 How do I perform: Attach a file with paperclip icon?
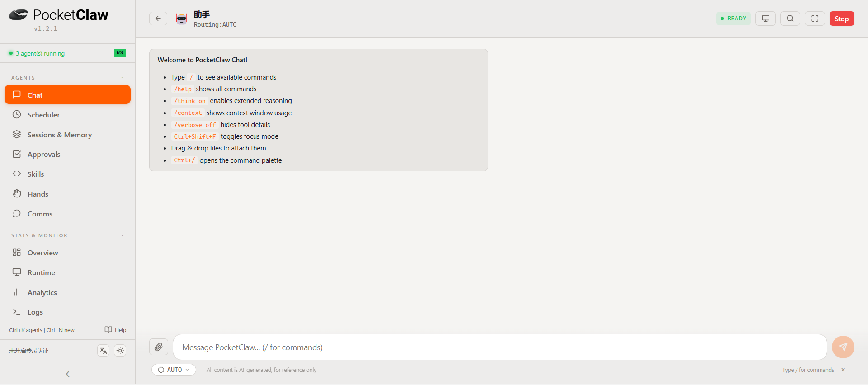coord(159,347)
